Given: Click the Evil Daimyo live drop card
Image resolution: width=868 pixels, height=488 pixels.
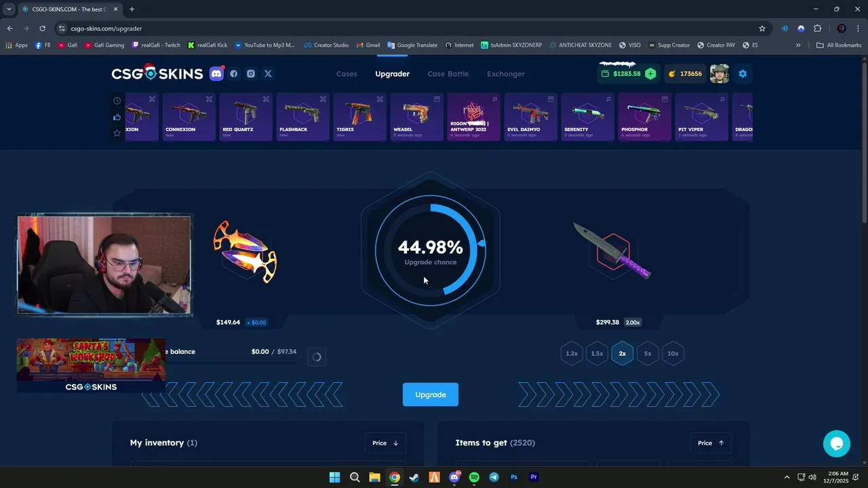Looking at the screenshot, I should coord(530,117).
